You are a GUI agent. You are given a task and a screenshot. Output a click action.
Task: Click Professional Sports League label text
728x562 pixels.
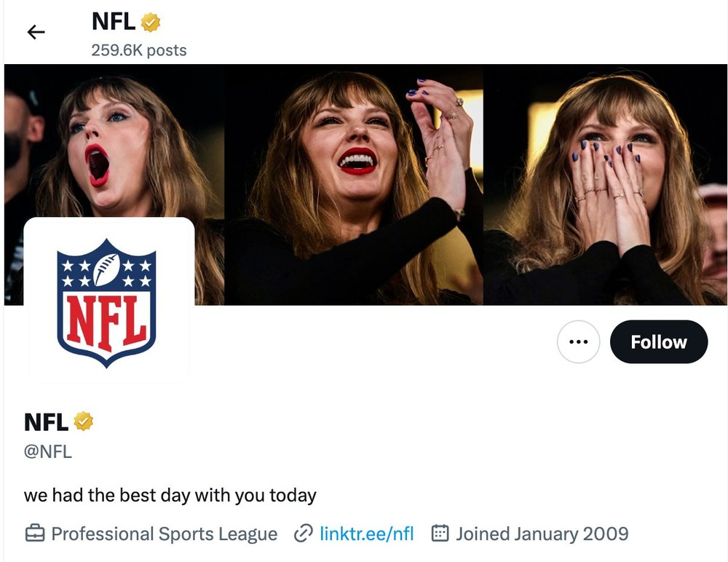tap(163, 534)
